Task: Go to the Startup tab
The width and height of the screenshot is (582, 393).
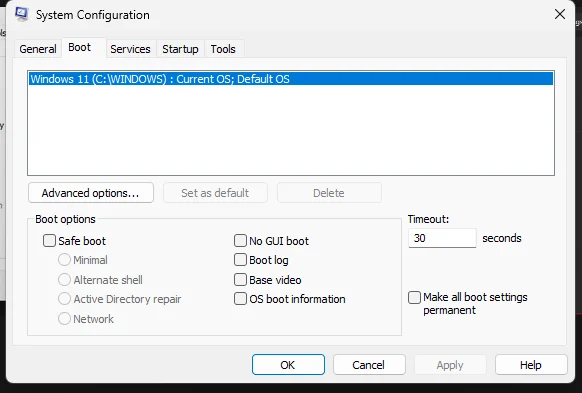Action: 180,49
